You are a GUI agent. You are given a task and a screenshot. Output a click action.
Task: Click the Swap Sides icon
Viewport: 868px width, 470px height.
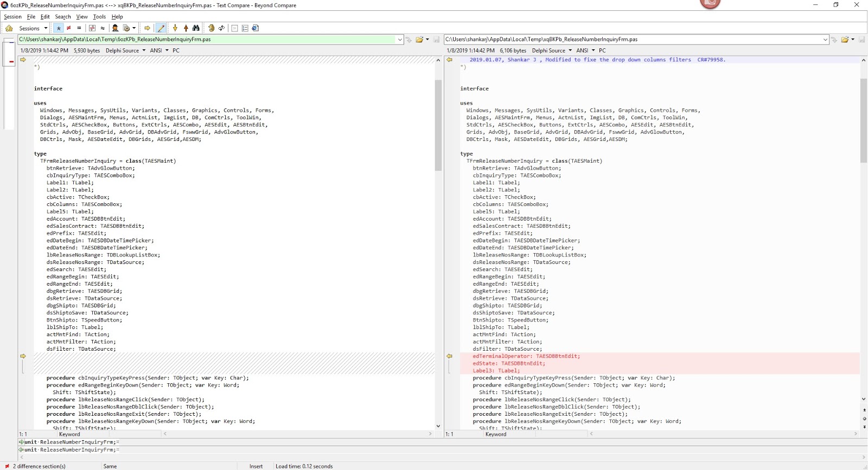(x=212, y=28)
